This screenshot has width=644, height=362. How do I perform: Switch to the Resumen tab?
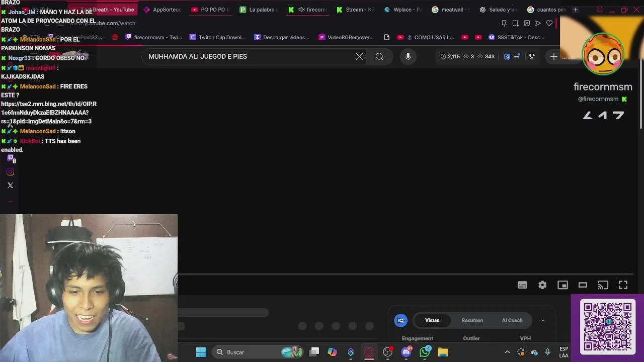click(472, 320)
